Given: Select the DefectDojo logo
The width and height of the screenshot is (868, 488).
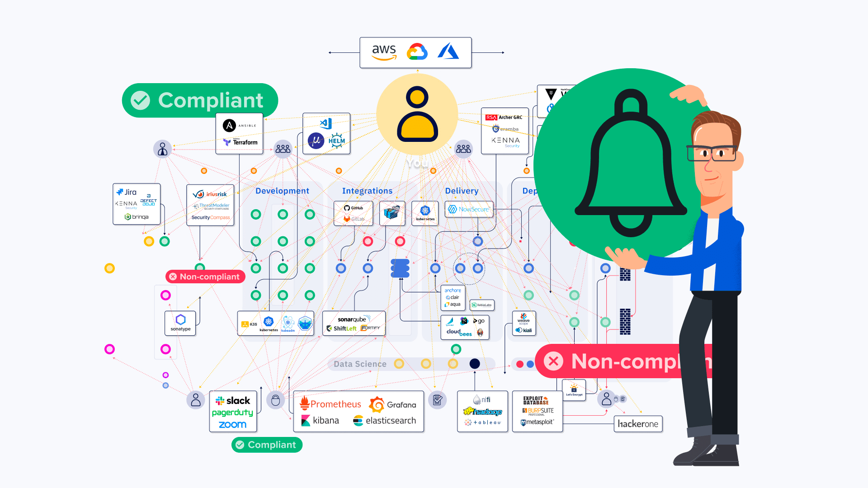Looking at the screenshot, I should click(148, 200).
